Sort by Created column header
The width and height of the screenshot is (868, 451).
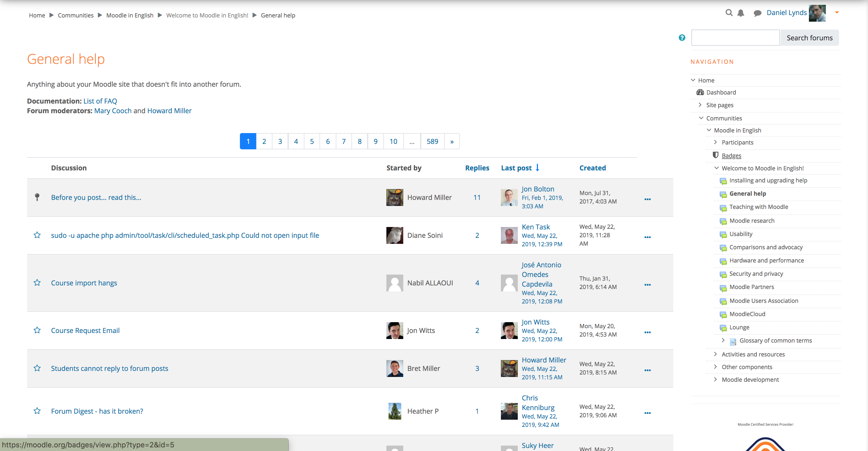point(592,168)
